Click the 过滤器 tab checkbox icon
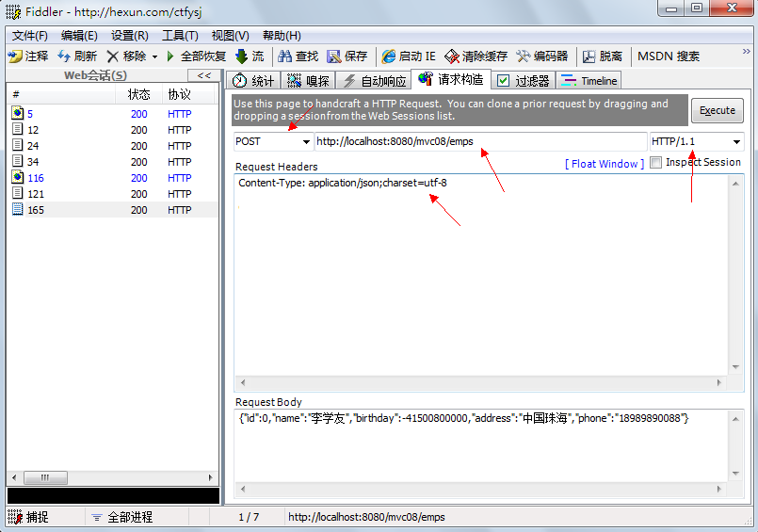Viewport: 758px width, 532px height. tap(503, 81)
